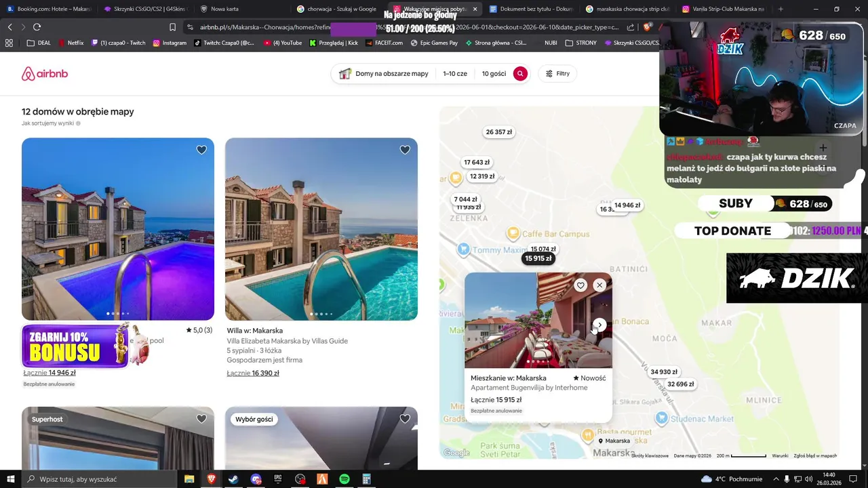Open Steam from the taskbar
Viewport: 868px width, 488px height.
tap(233, 479)
